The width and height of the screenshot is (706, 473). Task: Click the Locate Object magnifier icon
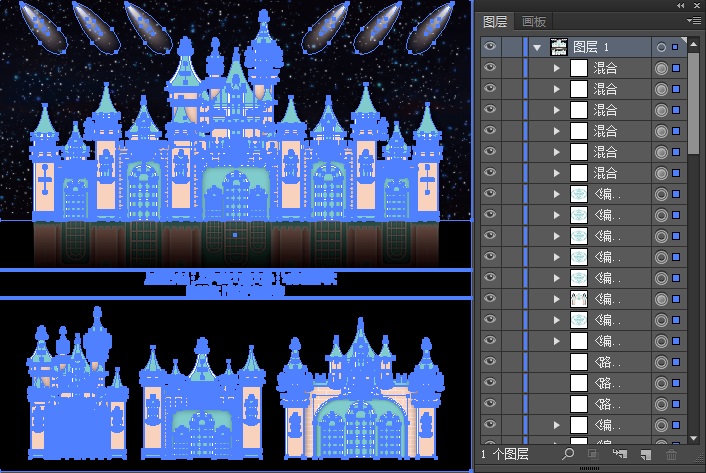[x=568, y=454]
